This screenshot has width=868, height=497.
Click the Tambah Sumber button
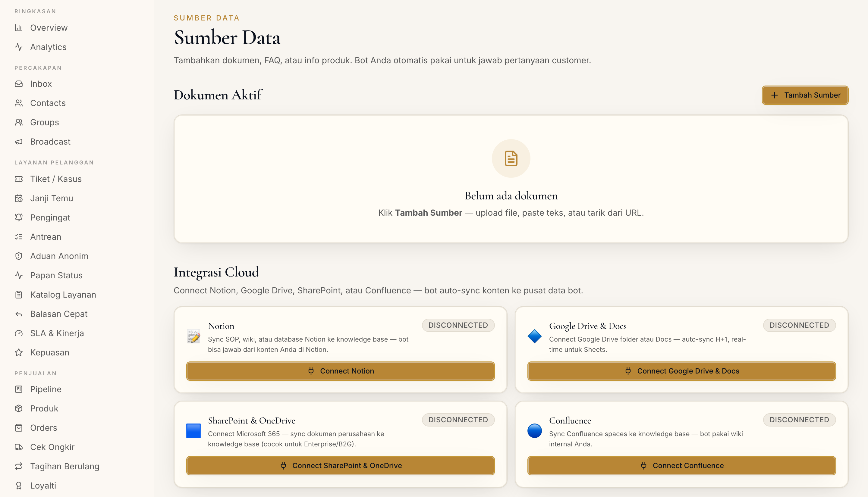pos(805,95)
